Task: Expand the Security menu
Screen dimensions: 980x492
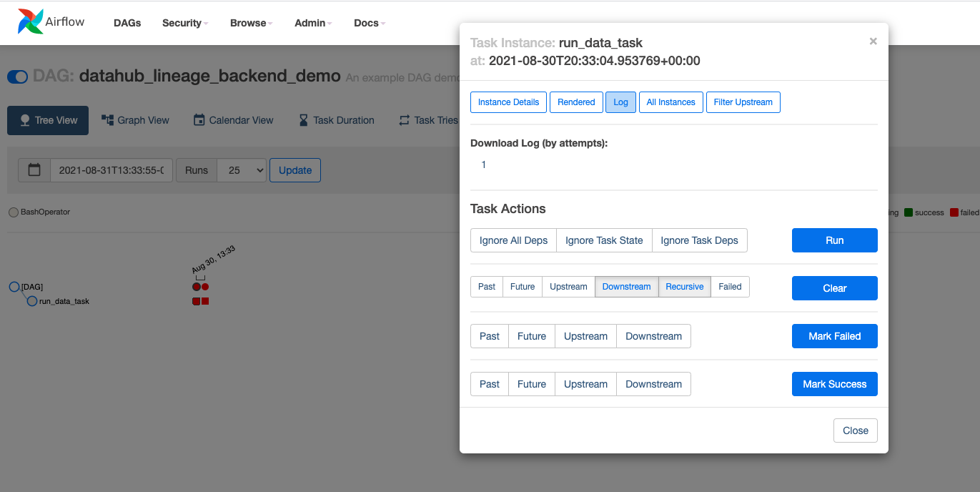Action: [184, 23]
